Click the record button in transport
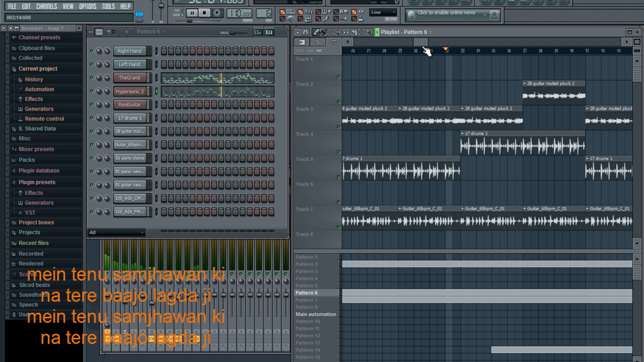 click(216, 13)
